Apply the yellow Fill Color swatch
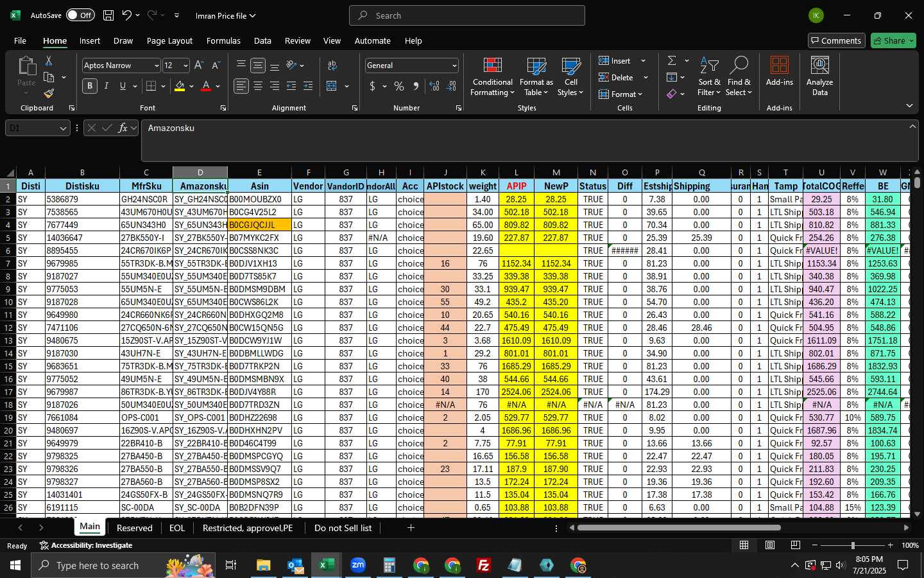924x578 pixels. click(180, 86)
